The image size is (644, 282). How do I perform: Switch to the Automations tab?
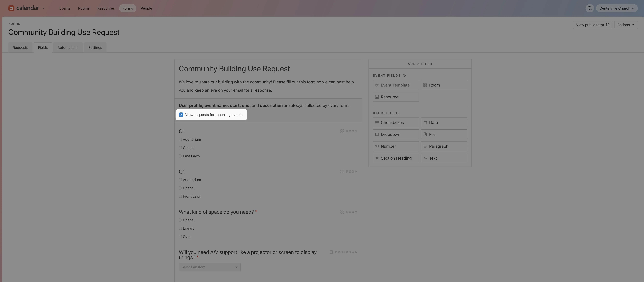pyautogui.click(x=68, y=47)
